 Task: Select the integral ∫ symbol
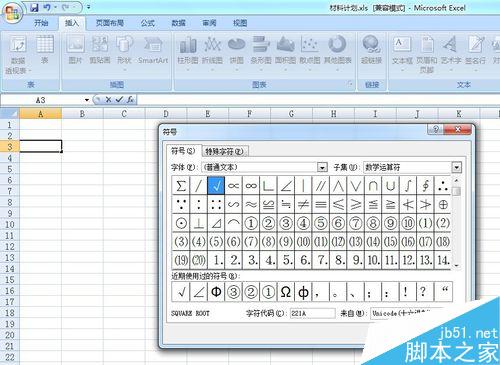pyautogui.click(x=408, y=186)
